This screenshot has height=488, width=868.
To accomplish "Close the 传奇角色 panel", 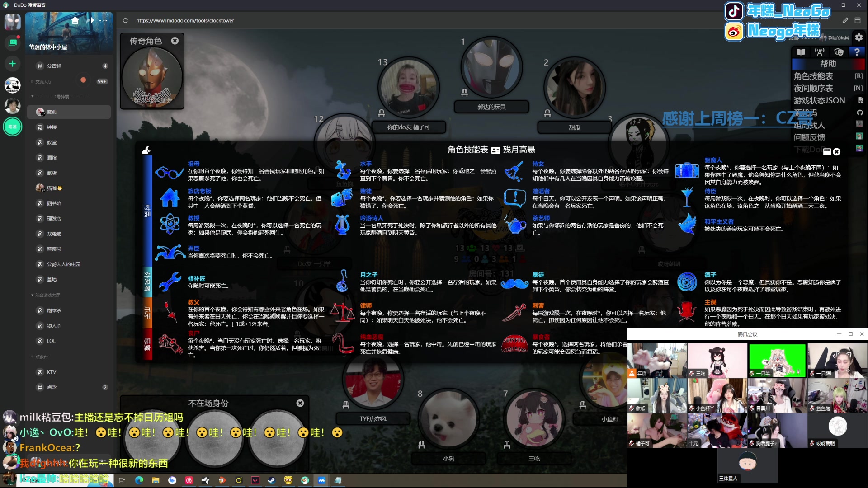I will coord(175,41).
